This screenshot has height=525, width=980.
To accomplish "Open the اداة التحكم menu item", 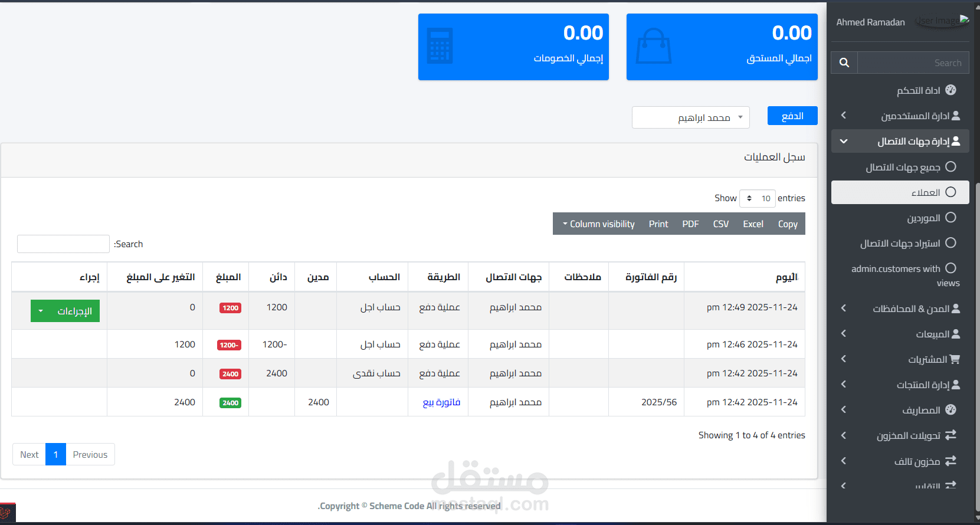I will click(x=900, y=90).
